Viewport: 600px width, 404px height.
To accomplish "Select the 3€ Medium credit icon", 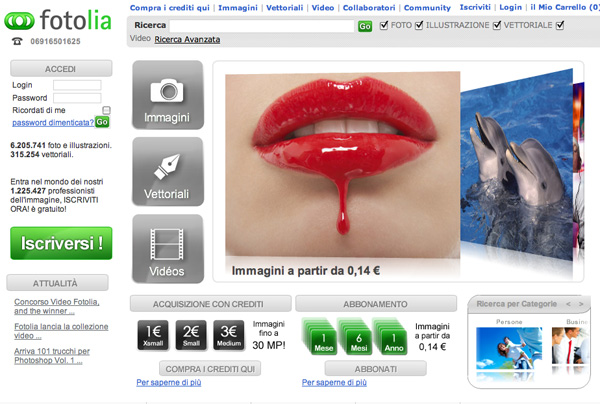I will tap(229, 335).
